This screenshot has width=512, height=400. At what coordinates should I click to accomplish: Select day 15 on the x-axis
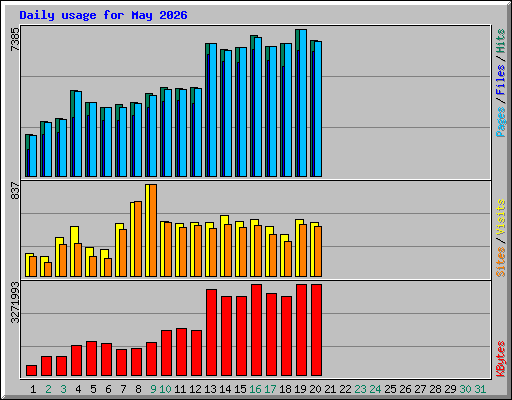(240, 389)
